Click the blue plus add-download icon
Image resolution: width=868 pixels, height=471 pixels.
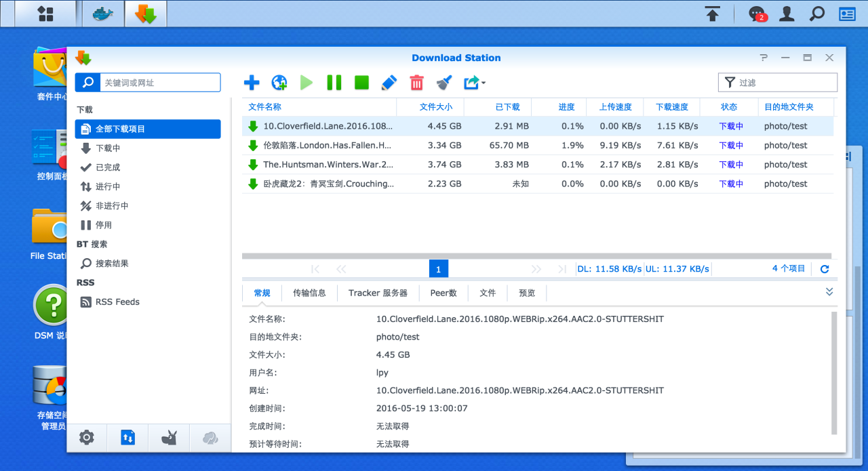click(x=252, y=83)
